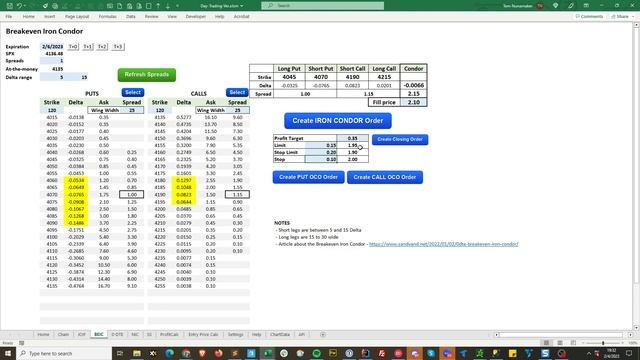Click the green Refresh Spreads button
The height and width of the screenshot is (360, 640).
click(x=147, y=75)
